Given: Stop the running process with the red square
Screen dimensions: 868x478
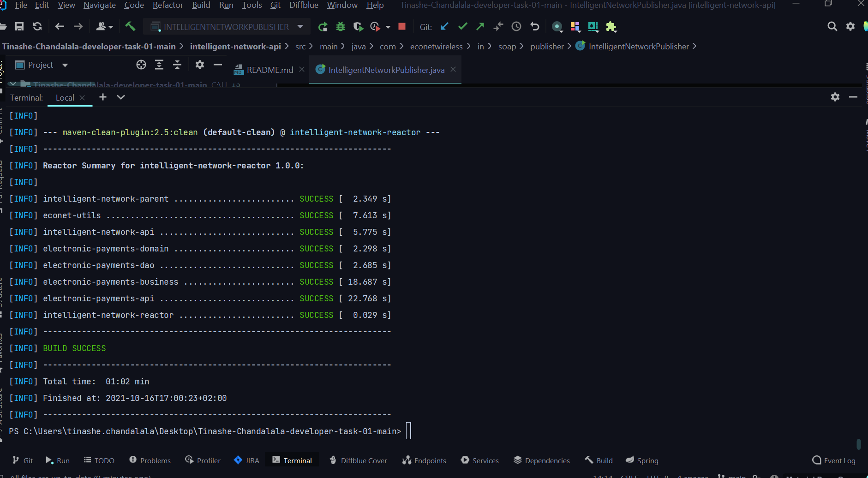Looking at the screenshot, I should [402, 26].
